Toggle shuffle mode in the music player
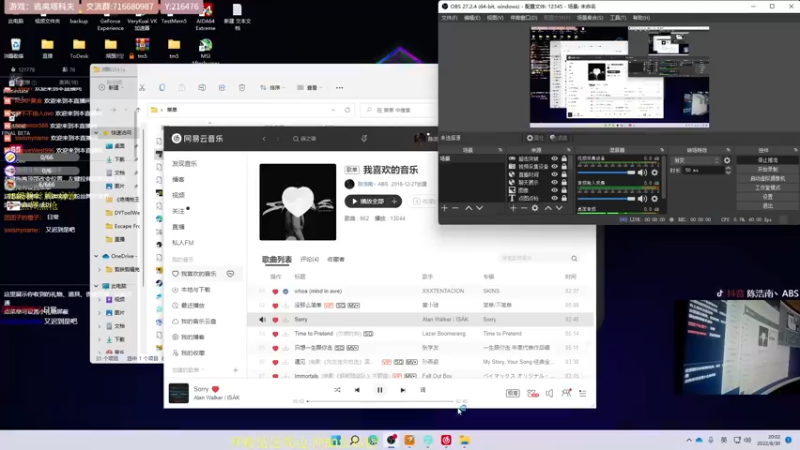Viewport: 800px width, 450px height. point(337,390)
